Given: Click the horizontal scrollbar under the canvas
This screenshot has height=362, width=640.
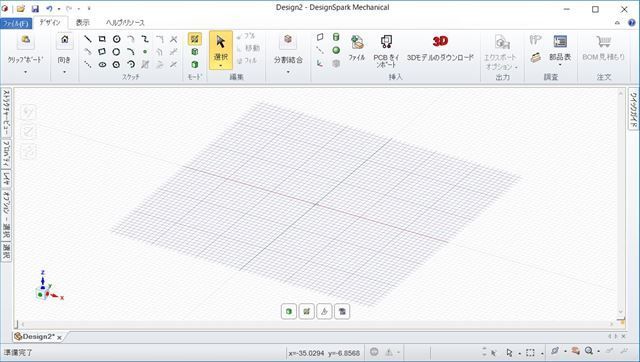Looking at the screenshot, I should (x=317, y=324).
